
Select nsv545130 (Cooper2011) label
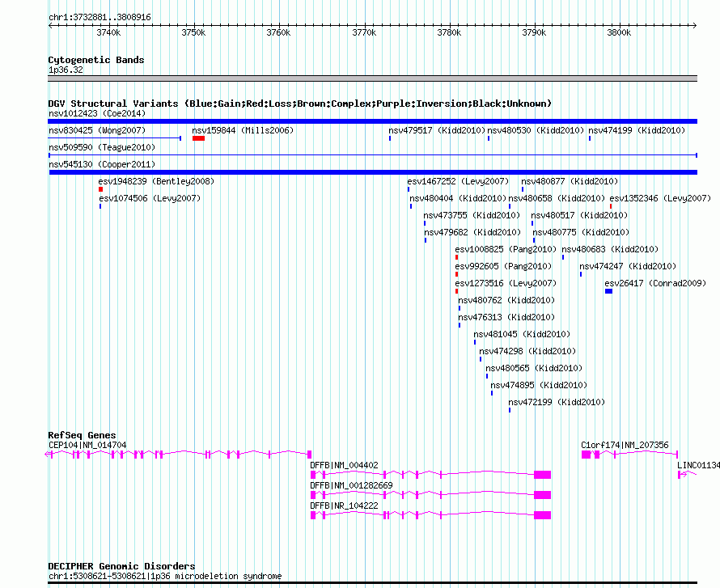(x=102, y=164)
